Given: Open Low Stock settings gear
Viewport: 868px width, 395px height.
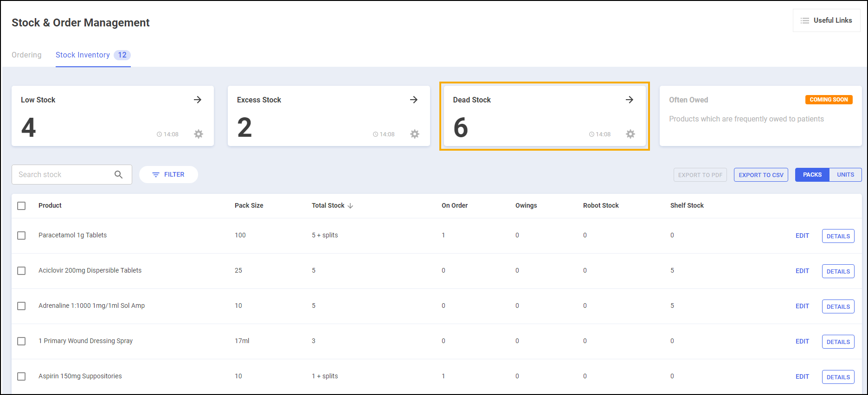Looking at the screenshot, I should pyautogui.click(x=199, y=134).
